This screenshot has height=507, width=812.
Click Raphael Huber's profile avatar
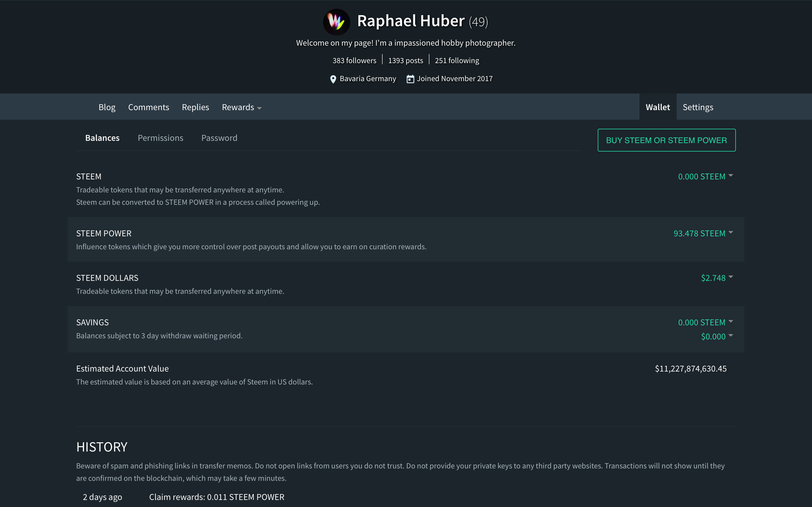tap(336, 22)
